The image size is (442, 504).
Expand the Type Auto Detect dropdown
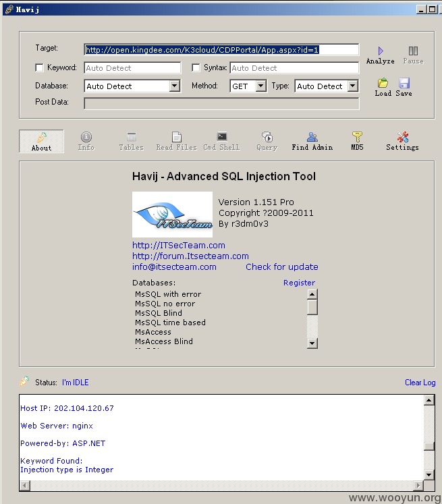coord(353,86)
